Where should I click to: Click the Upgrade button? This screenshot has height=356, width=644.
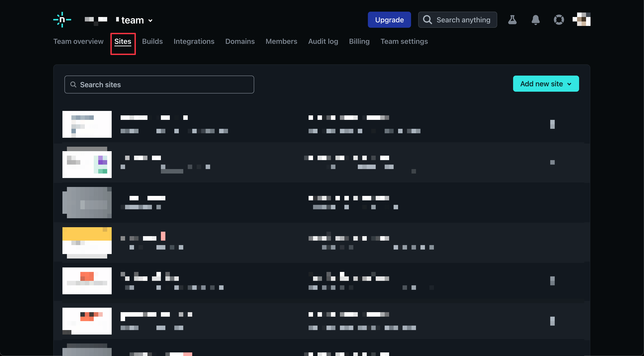(x=389, y=20)
